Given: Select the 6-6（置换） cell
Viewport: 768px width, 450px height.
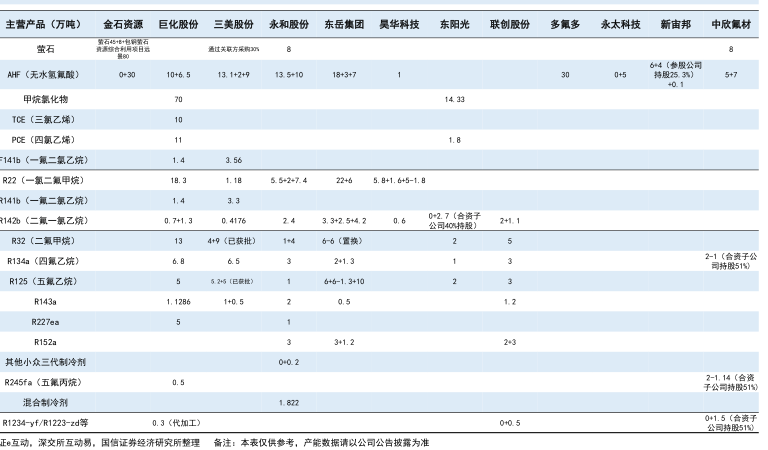Looking at the screenshot, I should [x=344, y=241].
